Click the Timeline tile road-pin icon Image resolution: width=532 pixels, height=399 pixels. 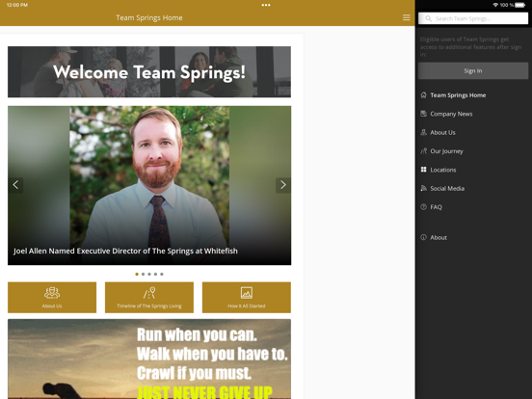click(149, 293)
